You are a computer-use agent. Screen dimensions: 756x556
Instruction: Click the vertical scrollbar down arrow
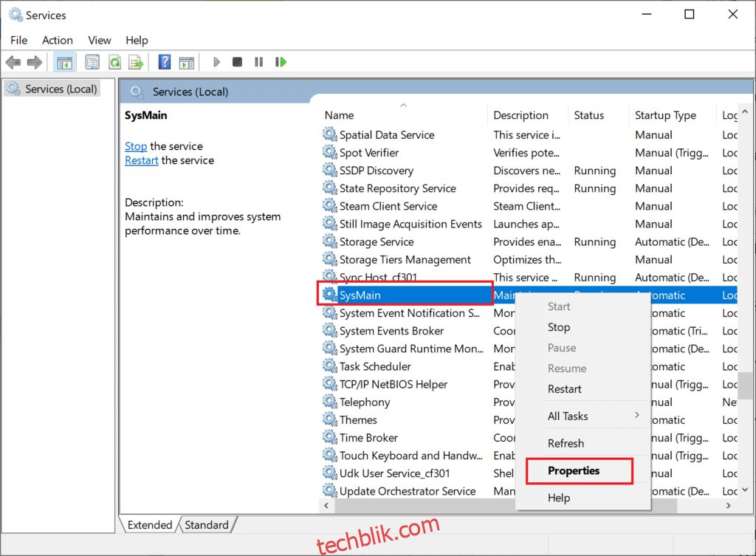(x=745, y=490)
